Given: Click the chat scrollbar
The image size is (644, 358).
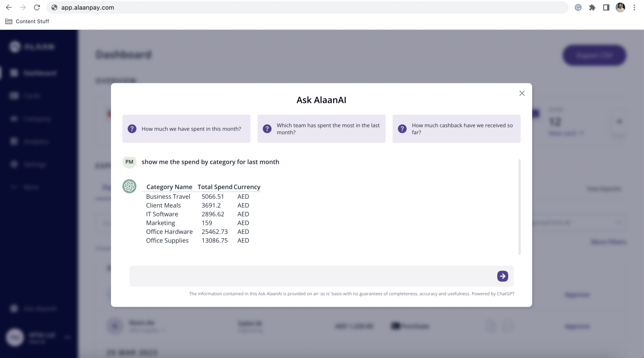Looking at the screenshot, I should click(519, 207).
